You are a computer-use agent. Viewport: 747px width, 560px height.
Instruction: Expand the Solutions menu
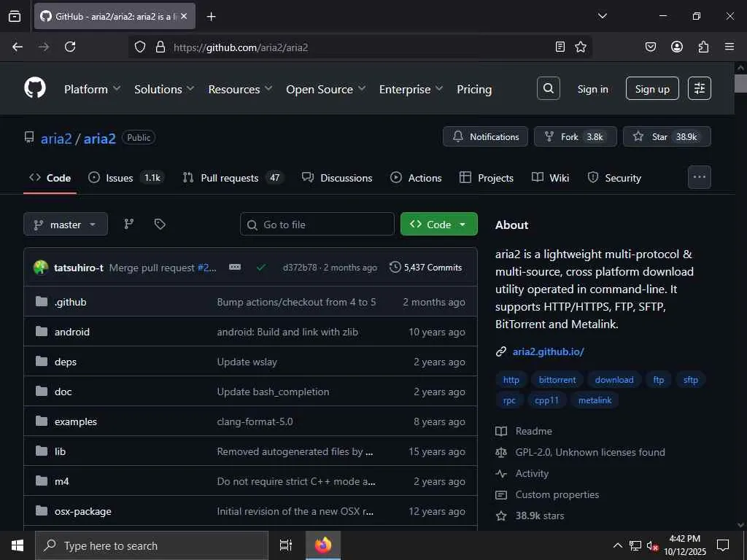tap(164, 89)
